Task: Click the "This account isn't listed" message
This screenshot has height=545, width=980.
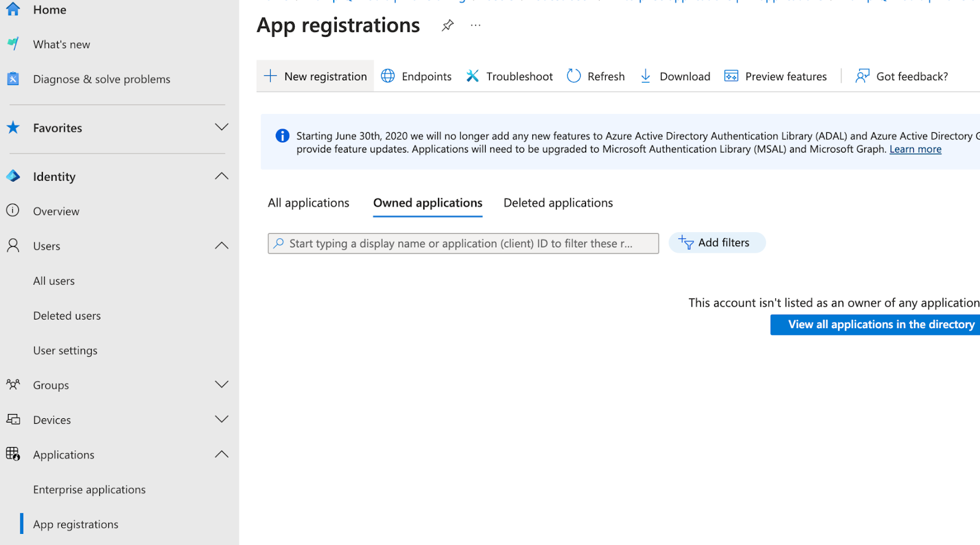Action: click(x=834, y=303)
